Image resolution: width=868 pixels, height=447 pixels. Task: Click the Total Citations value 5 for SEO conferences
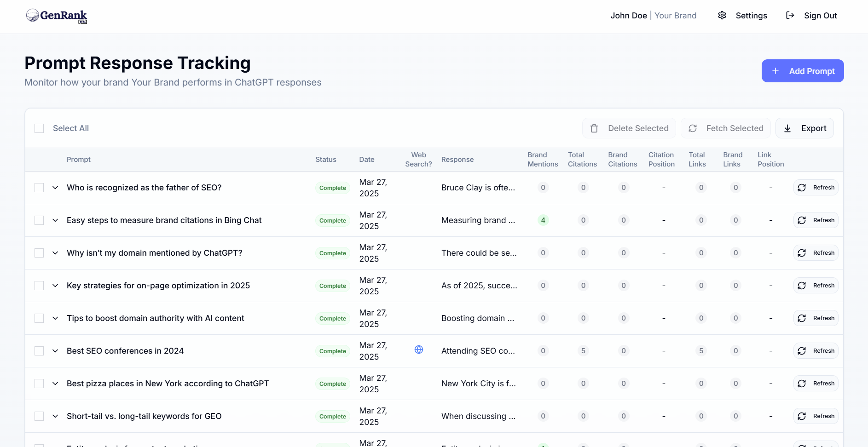tap(583, 351)
